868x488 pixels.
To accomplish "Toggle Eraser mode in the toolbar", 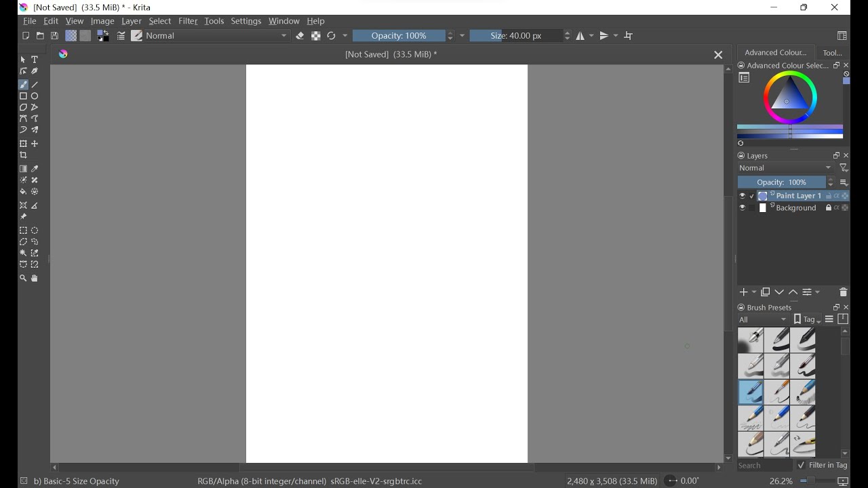I will (x=300, y=36).
